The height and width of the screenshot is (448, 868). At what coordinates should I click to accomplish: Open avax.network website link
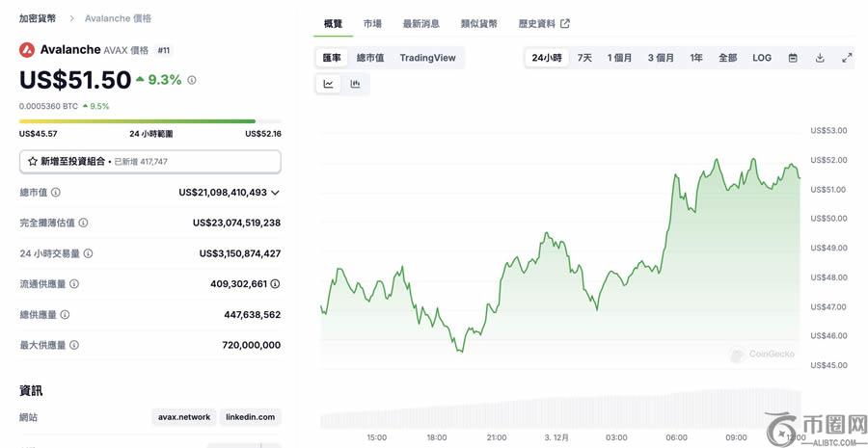pyautogui.click(x=184, y=417)
